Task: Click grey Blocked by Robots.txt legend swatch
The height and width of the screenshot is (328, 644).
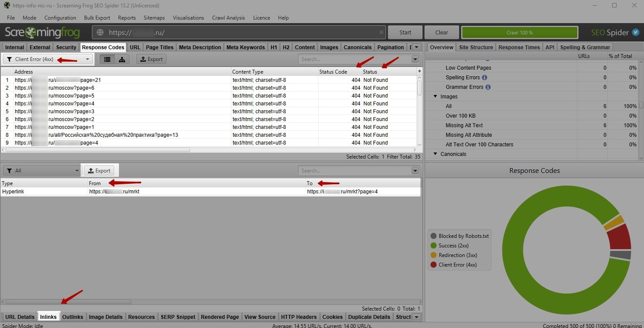Action: point(434,236)
